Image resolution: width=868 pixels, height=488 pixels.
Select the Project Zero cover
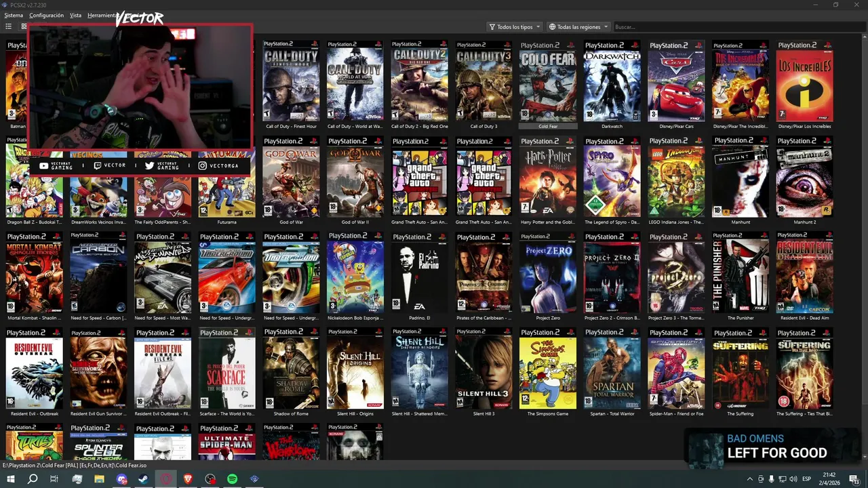(x=548, y=272)
